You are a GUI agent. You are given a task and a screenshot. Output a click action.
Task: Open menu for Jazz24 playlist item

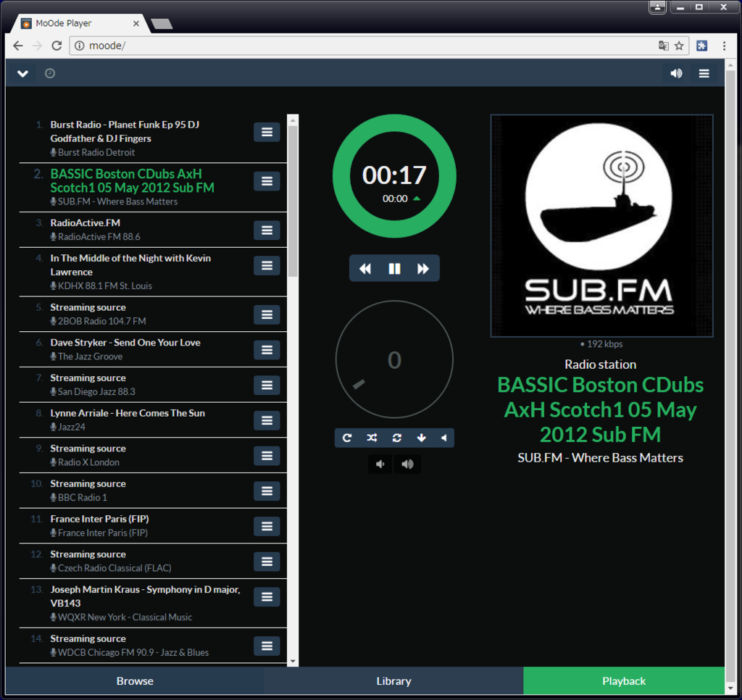pyautogui.click(x=267, y=421)
